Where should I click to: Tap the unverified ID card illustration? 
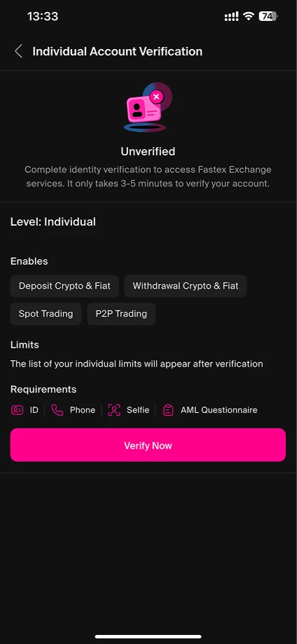tap(148, 108)
